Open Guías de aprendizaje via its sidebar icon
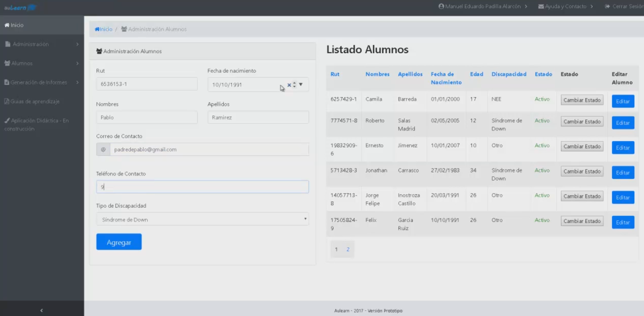Viewport: 644px width, 316px height. click(6, 101)
